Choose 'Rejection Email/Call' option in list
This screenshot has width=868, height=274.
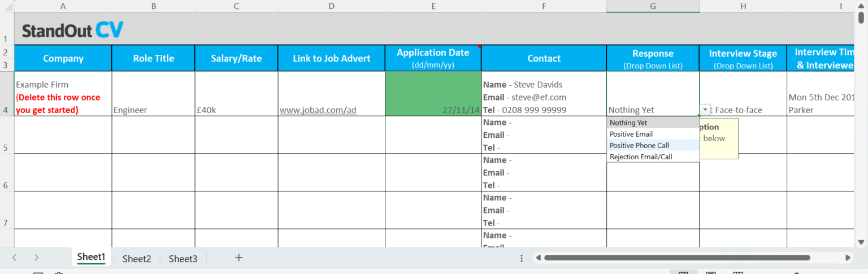point(640,156)
